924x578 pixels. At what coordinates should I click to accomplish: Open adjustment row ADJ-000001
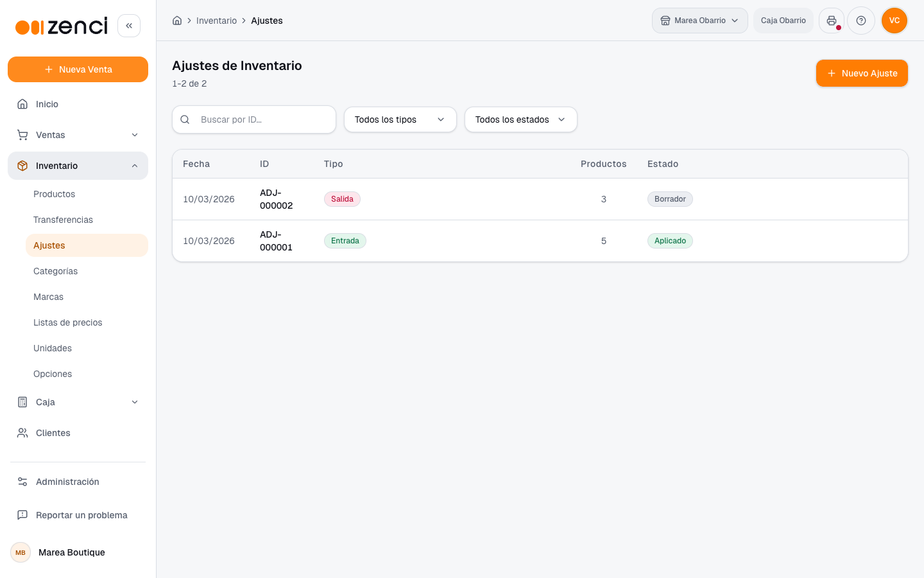click(540, 241)
